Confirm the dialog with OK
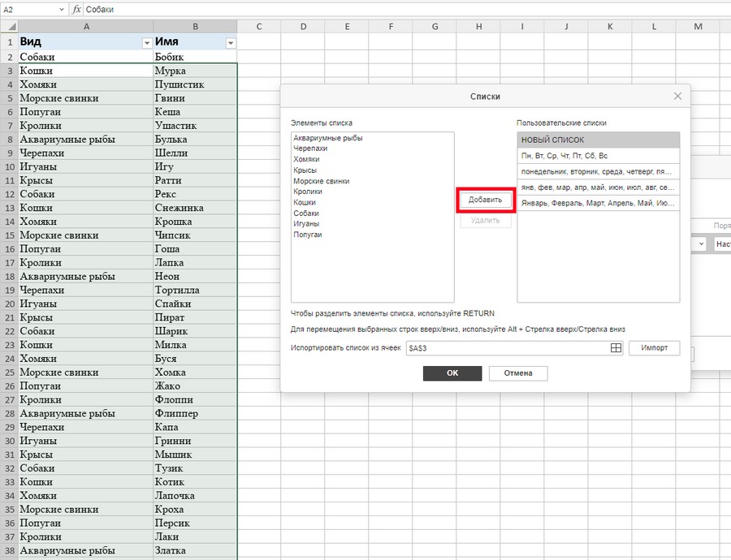This screenshot has height=560, width=731. pyautogui.click(x=452, y=373)
